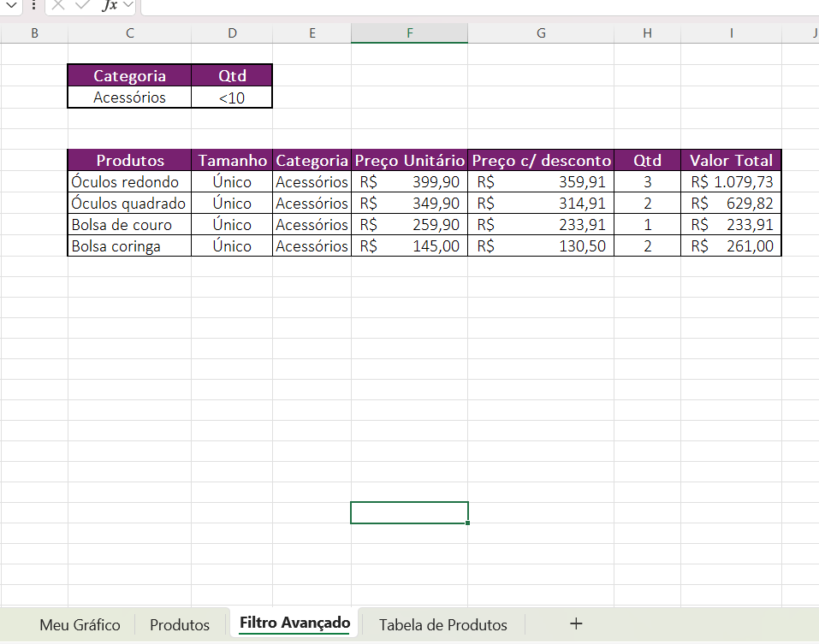This screenshot has width=819, height=644.
Task: Click the Qtd header in product table
Action: (647, 160)
